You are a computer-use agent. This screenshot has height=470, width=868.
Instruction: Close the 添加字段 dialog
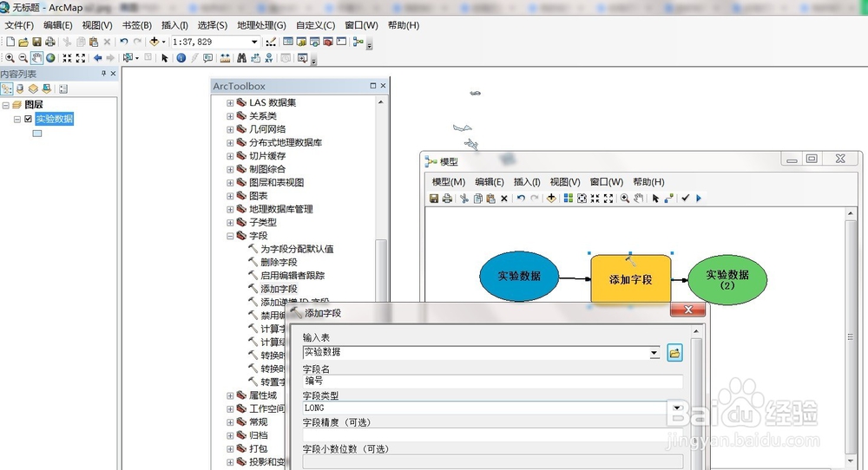click(x=688, y=310)
